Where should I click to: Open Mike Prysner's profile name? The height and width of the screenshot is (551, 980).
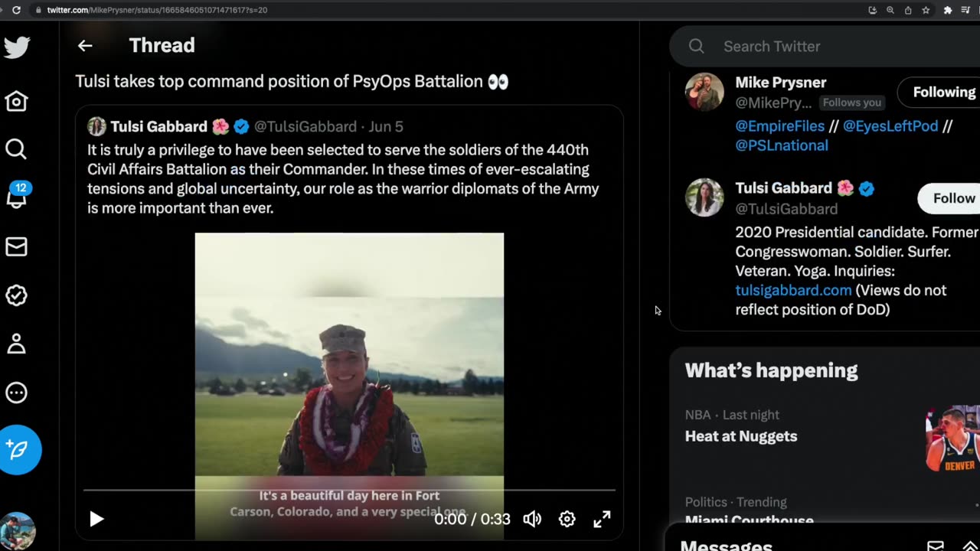click(x=780, y=82)
